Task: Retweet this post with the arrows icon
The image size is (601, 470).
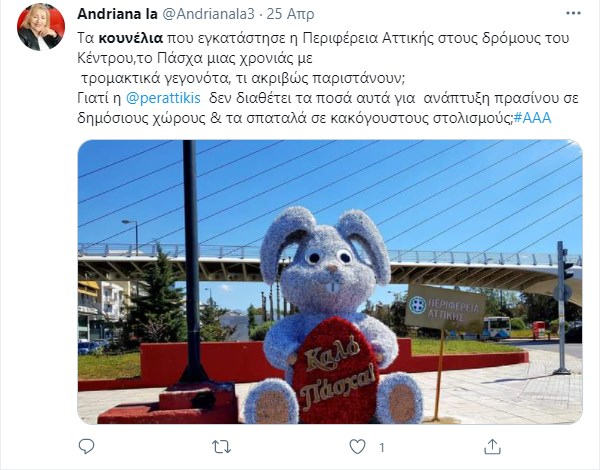Action: (222, 447)
